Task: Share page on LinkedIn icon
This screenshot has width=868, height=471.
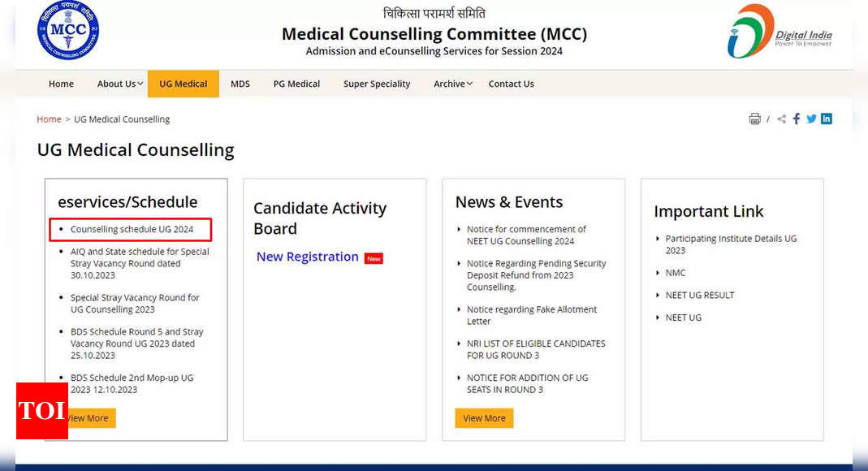Action: click(826, 119)
